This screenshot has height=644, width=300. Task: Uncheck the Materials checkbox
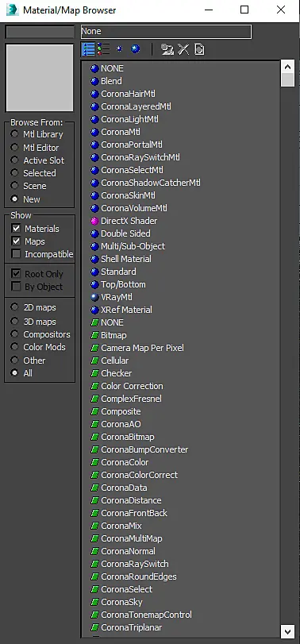click(x=16, y=229)
